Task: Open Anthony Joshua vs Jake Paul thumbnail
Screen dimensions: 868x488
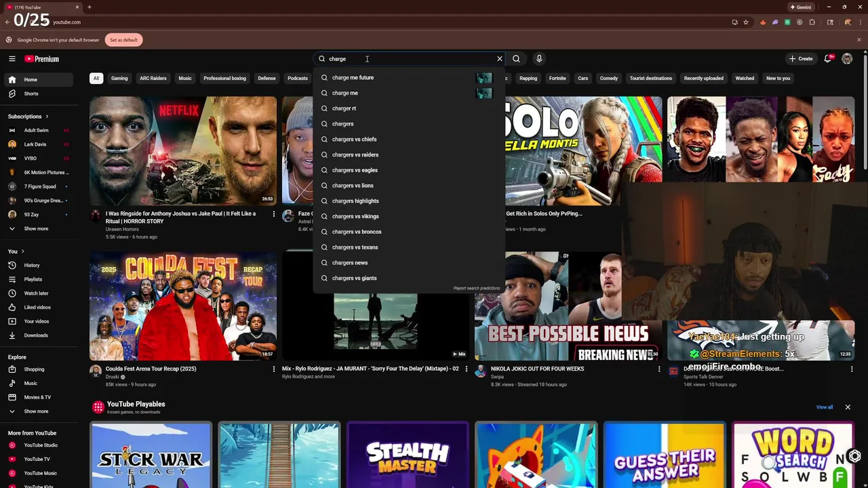Action: [183, 150]
